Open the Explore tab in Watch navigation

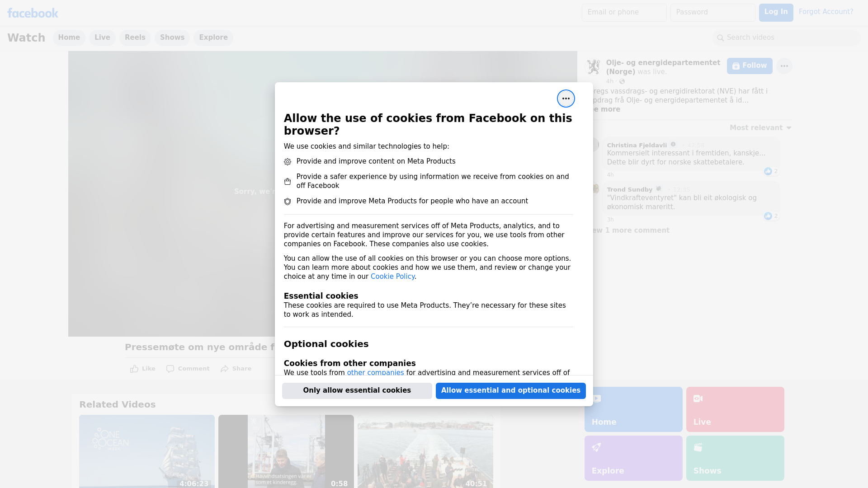213,38
